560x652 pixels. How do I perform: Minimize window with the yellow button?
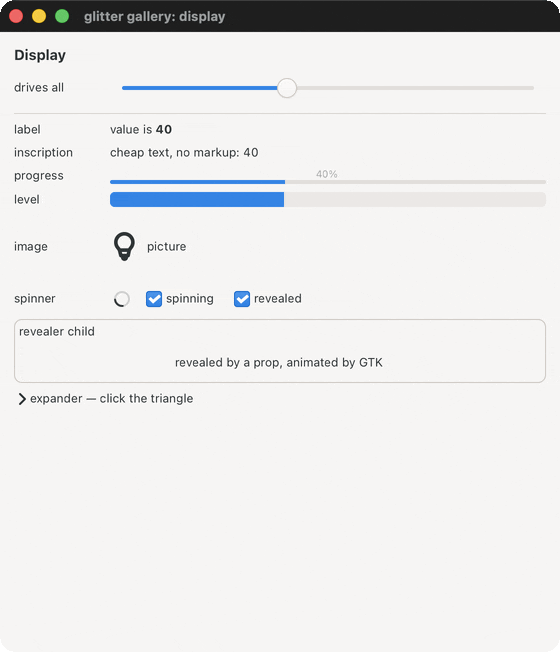tap(39, 16)
